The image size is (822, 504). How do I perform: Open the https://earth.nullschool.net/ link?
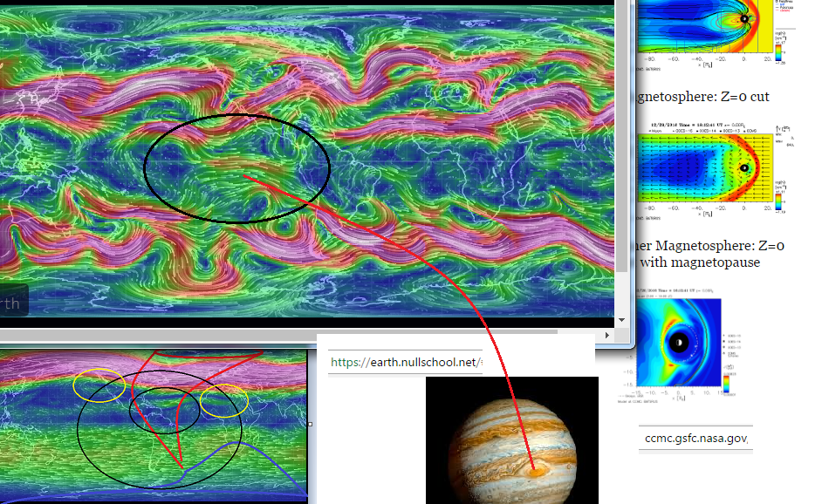pos(406,362)
